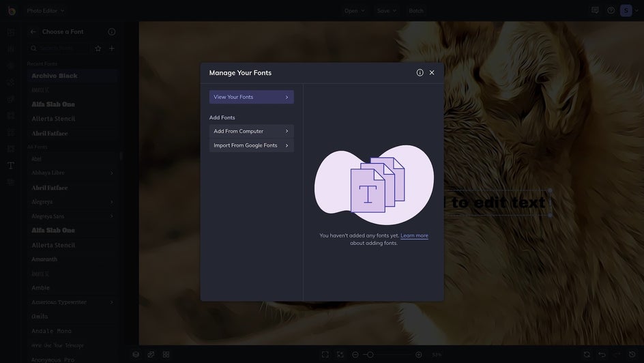Open Edit sliders sidebar icon

coord(11,49)
